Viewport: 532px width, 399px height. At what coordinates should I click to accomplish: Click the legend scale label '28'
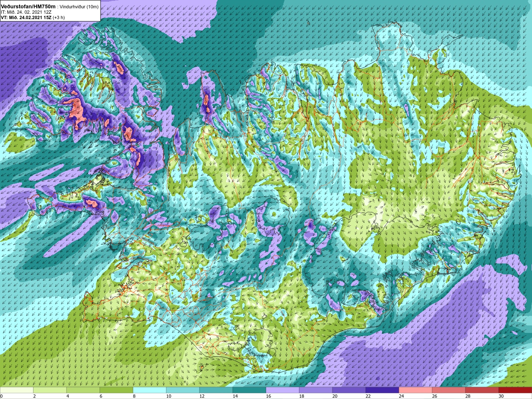[468, 396]
